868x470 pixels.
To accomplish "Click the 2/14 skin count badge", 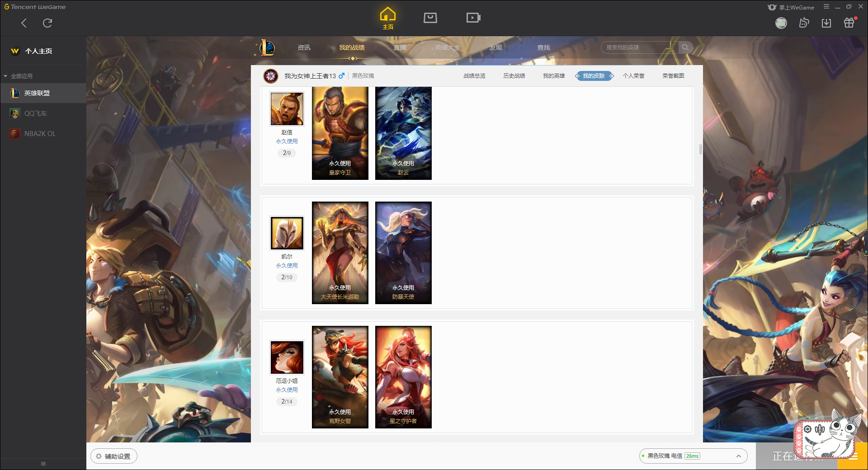I will point(287,402).
